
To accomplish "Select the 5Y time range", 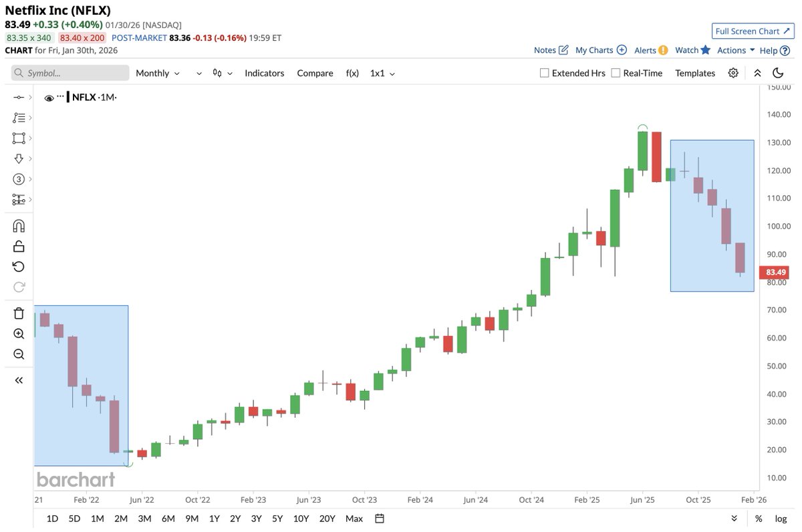I will coord(276,518).
